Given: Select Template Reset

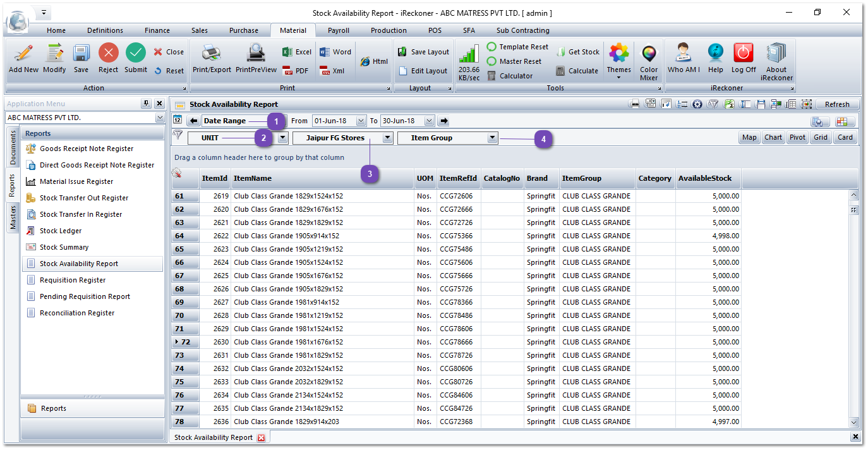Looking at the screenshot, I should (517, 46).
